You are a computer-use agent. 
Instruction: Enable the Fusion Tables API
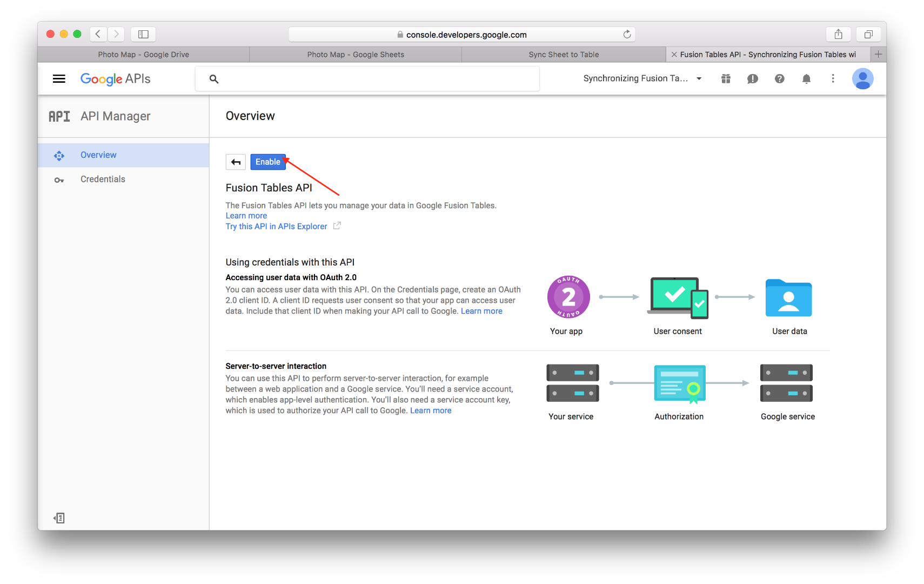click(x=268, y=162)
